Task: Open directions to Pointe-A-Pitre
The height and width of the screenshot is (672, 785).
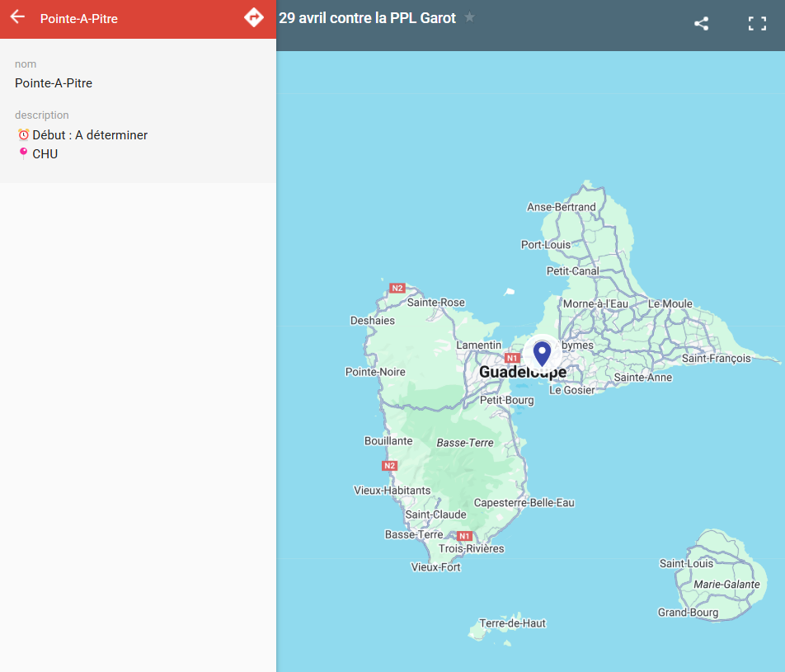Action: click(x=254, y=17)
